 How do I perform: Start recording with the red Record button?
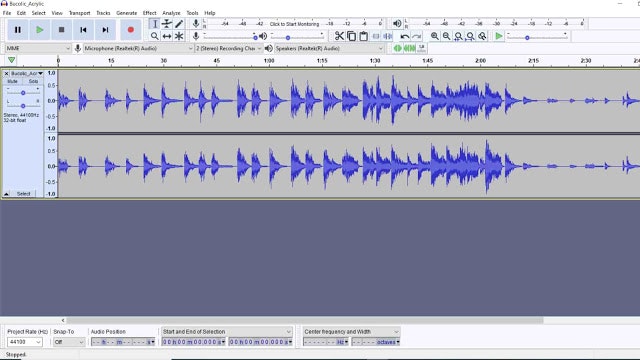coord(131,30)
